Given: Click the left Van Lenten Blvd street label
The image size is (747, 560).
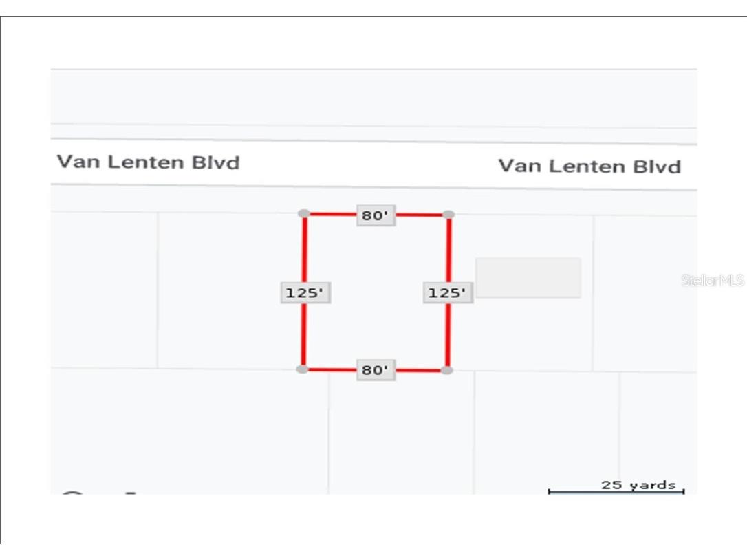Looking at the screenshot, I should pos(148,162).
